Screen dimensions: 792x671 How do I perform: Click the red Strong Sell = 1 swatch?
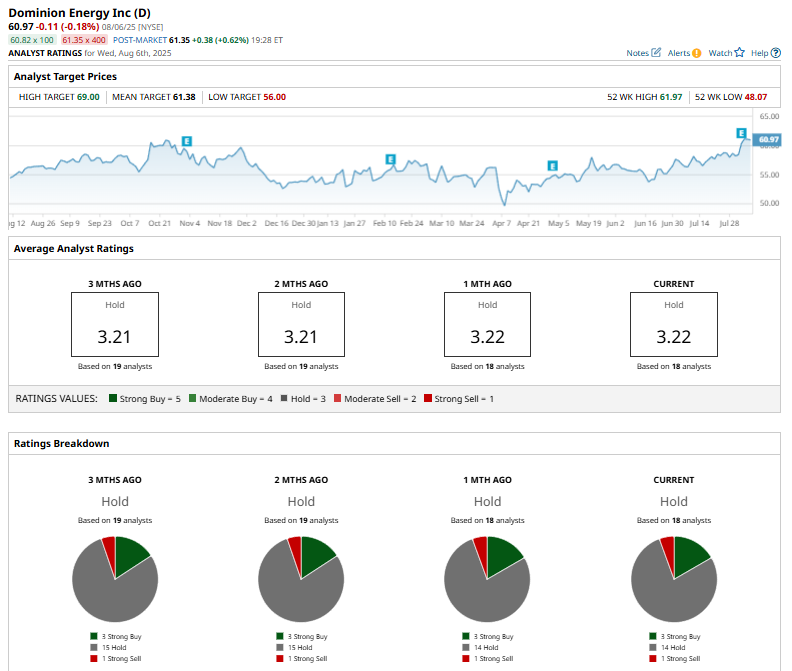[428, 398]
